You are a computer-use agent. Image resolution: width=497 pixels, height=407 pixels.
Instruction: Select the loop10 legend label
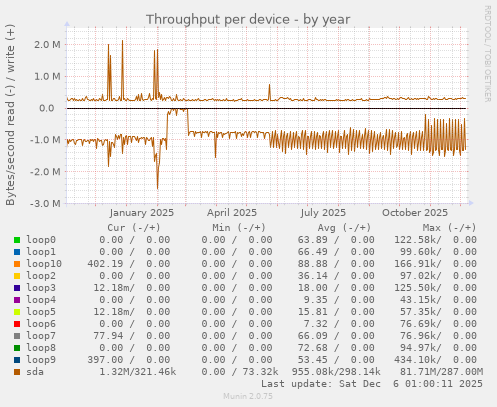44,264
